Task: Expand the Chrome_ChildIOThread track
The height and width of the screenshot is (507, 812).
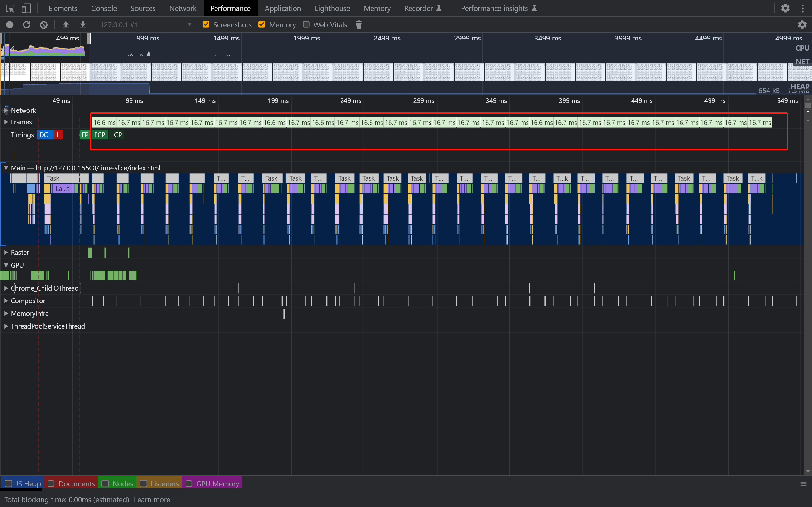Action: coord(6,288)
